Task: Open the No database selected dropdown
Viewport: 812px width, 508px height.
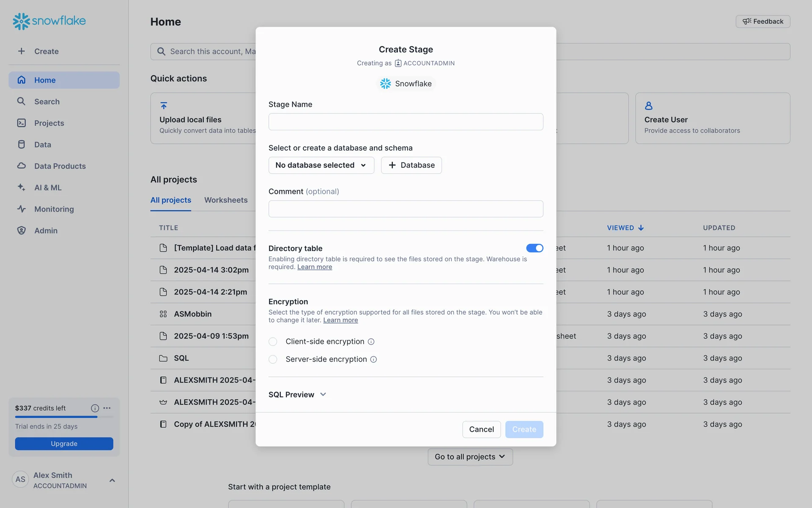Action: 321,165
